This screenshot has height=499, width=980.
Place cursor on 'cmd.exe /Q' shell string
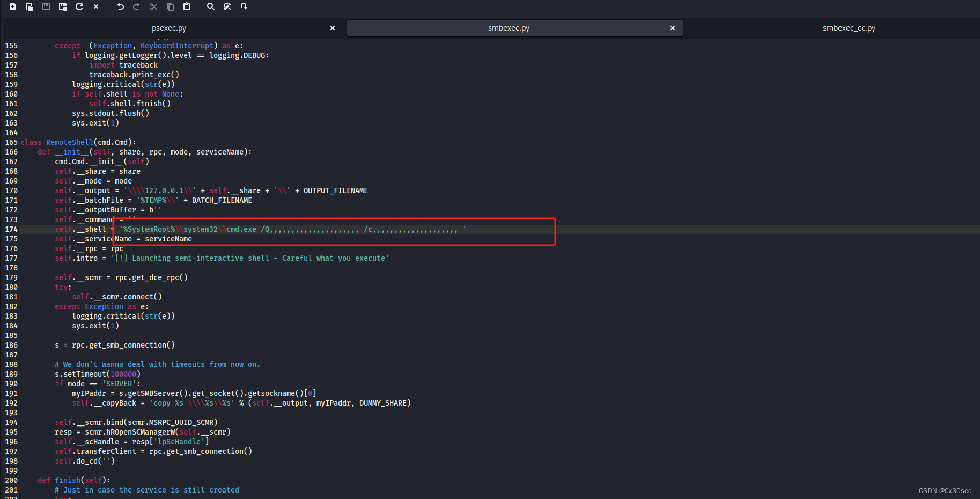click(247, 229)
